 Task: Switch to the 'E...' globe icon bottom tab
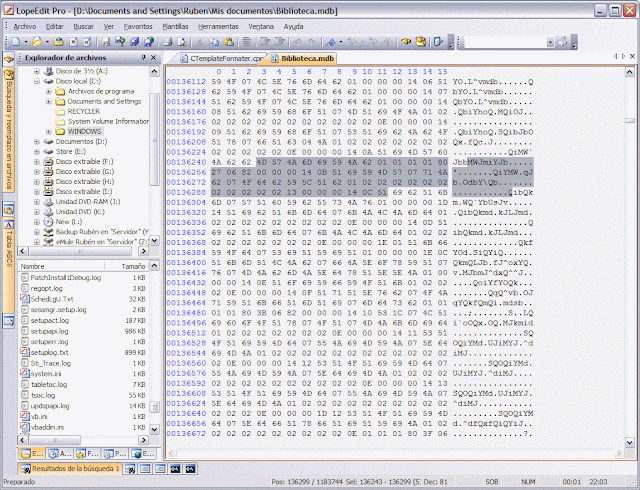tap(142, 454)
